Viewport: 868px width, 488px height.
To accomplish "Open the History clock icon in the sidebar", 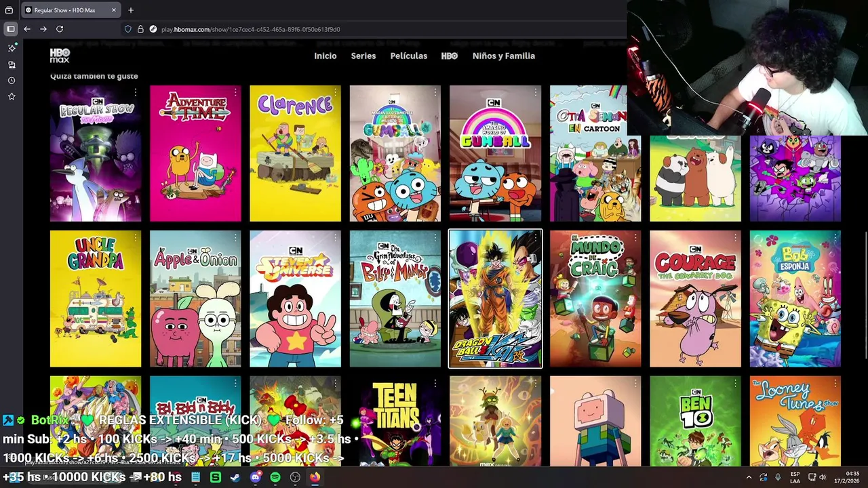I will 12,81.
